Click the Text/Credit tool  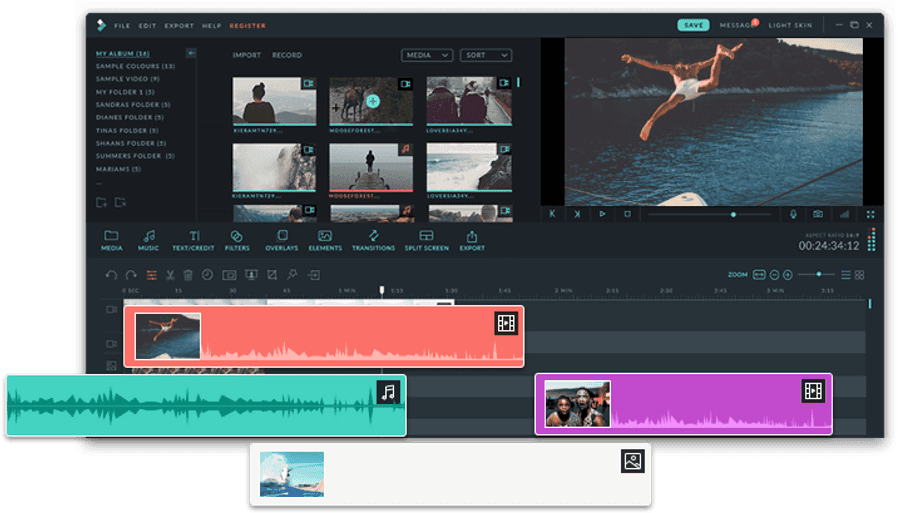click(x=194, y=240)
